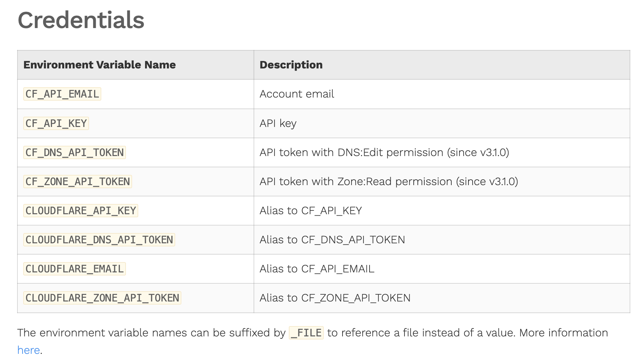Image resolution: width=644 pixels, height=360 pixels.
Task: Click the "Account email" description cell
Action: 297,94
